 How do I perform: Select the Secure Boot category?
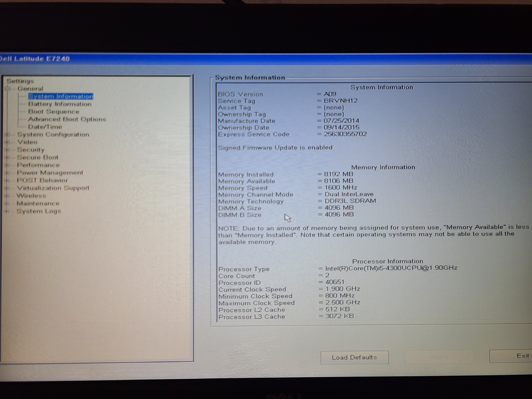coord(38,158)
